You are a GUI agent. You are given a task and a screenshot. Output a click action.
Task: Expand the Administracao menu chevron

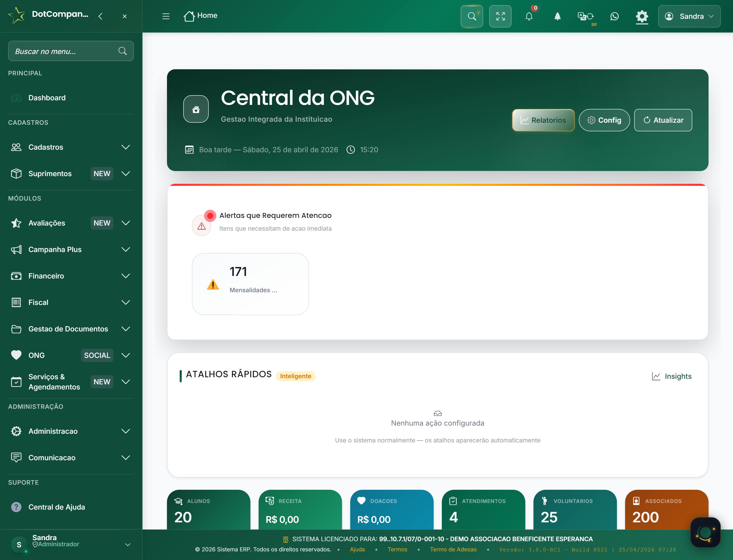point(126,431)
